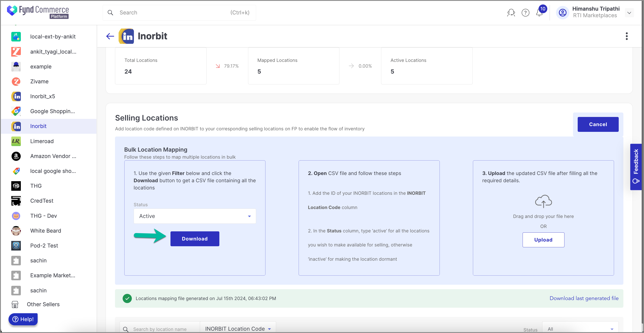Click the CredTest sidebar icon
This screenshot has width=644, height=333.
point(16,201)
